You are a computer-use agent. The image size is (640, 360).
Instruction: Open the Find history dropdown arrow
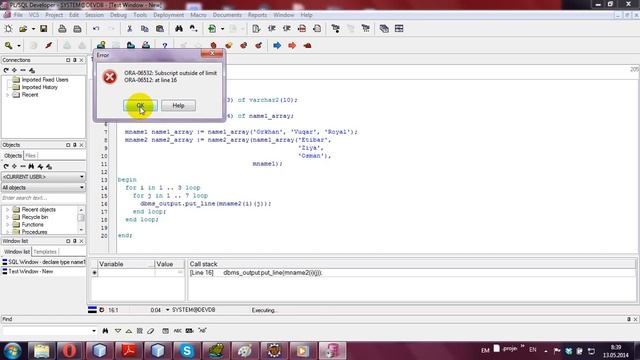(94, 331)
